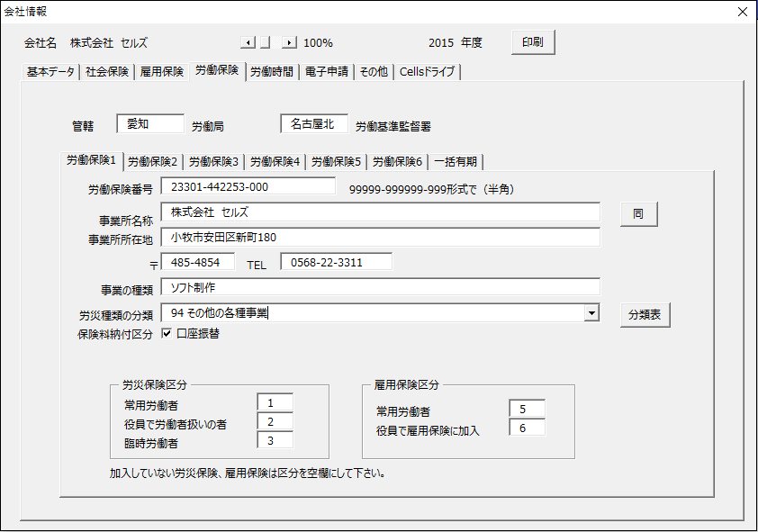
Task: Select the 労働保険2 sub-tab
Action: point(152,162)
